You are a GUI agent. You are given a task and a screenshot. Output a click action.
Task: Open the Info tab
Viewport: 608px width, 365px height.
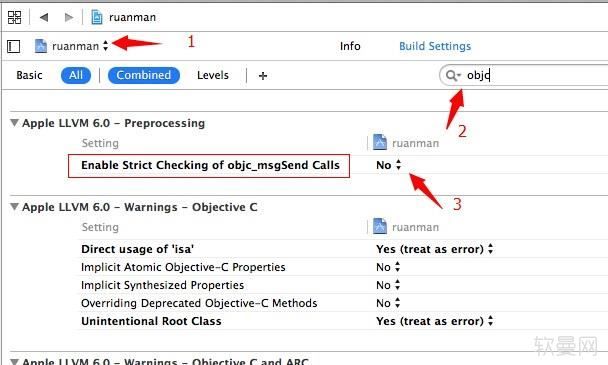pos(350,46)
